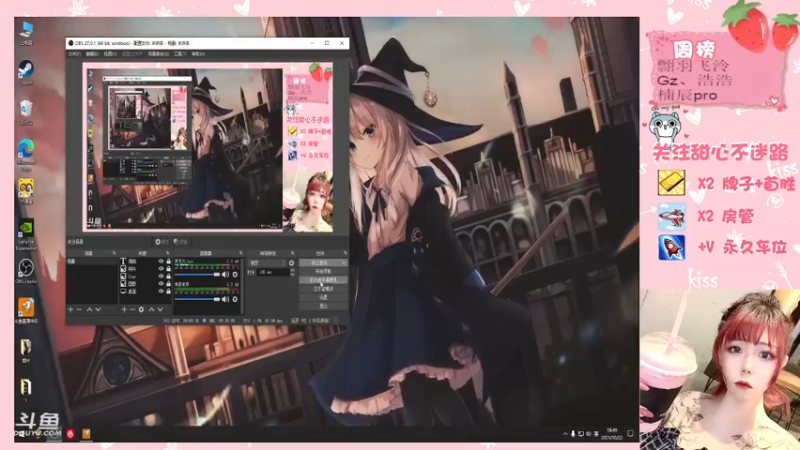This screenshot has width=800, height=450.
Task: Open source properties gear in Sources toolbar
Action: click(x=141, y=309)
